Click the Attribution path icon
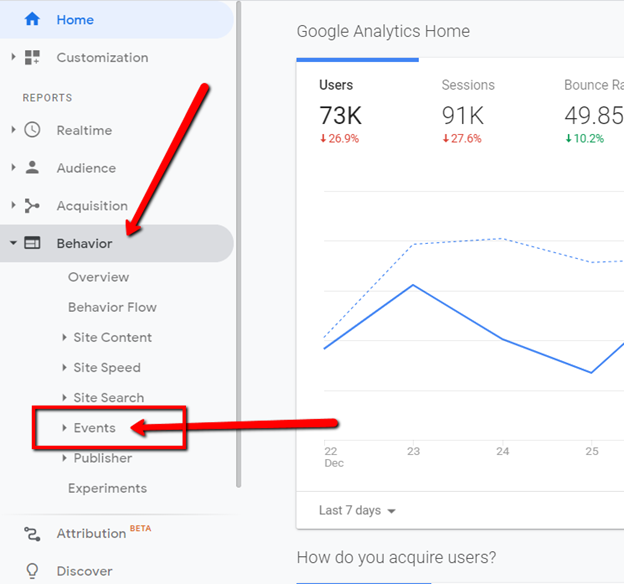This screenshot has width=624, height=584. [x=32, y=533]
